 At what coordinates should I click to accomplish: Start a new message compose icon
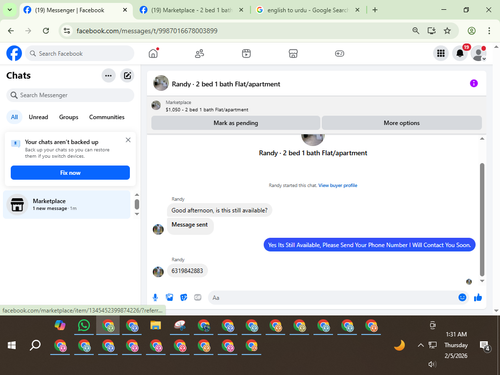click(127, 76)
